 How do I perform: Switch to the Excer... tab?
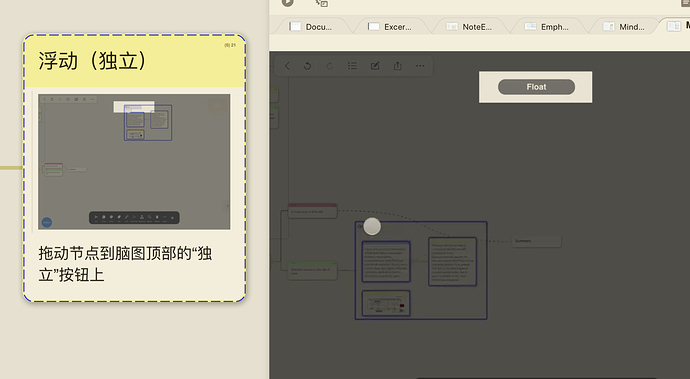(x=390, y=27)
